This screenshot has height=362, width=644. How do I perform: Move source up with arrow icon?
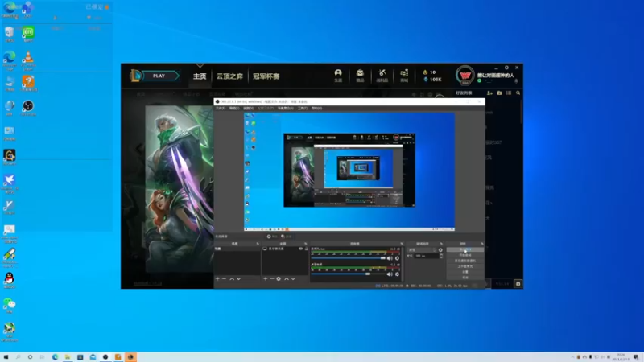(x=287, y=278)
